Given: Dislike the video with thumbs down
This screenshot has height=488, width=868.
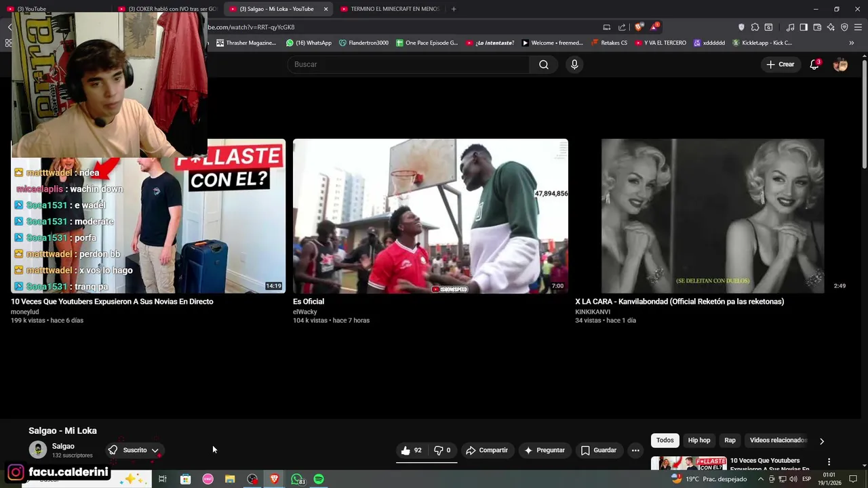Looking at the screenshot, I should coord(442,450).
